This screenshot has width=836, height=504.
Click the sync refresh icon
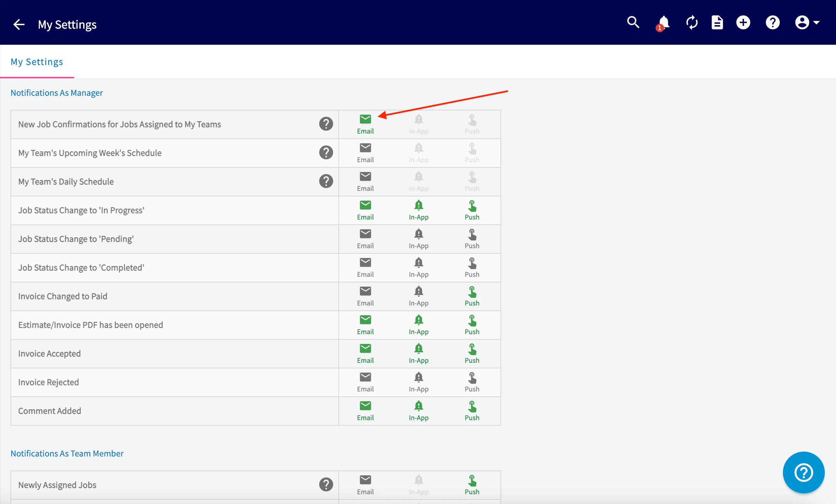[692, 23]
